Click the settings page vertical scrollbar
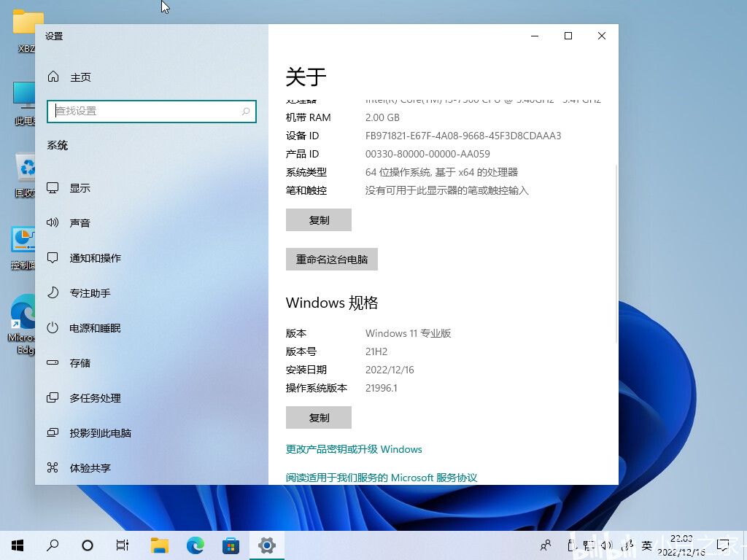This screenshot has width=747, height=560. click(x=616, y=252)
